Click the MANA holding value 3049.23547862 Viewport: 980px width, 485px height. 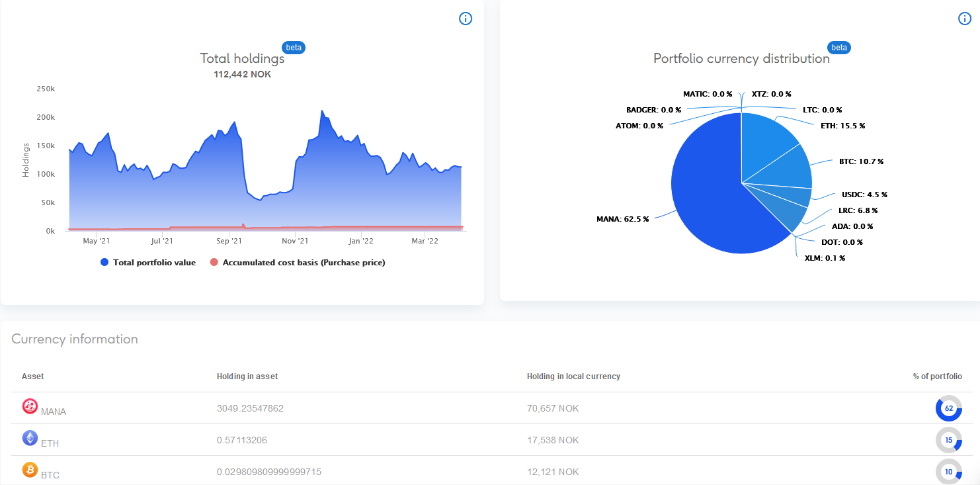(250, 408)
